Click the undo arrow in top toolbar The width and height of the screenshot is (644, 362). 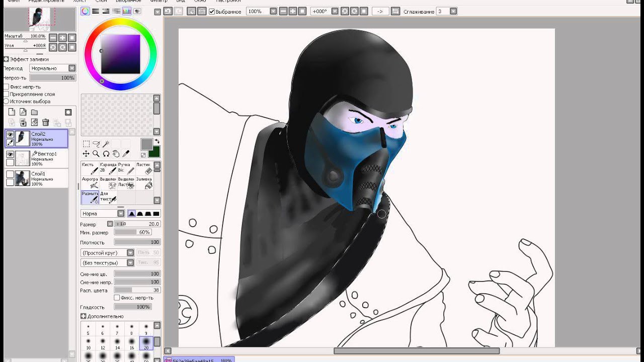click(168, 11)
